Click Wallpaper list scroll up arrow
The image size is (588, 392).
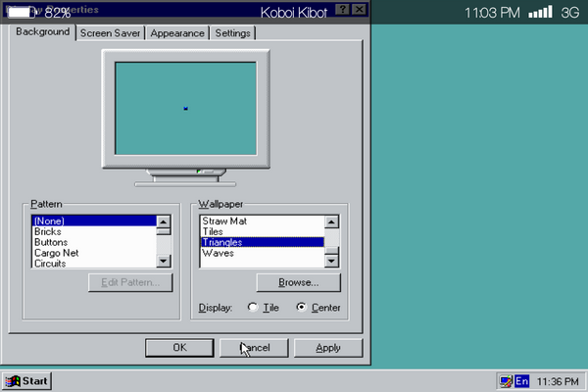coord(331,221)
